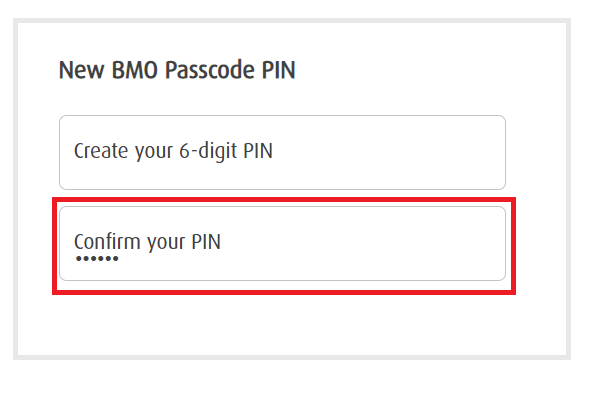Image resolution: width=594 pixels, height=393 pixels.
Task: Click the word 'Passcode' in the title
Action: [209, 70]
